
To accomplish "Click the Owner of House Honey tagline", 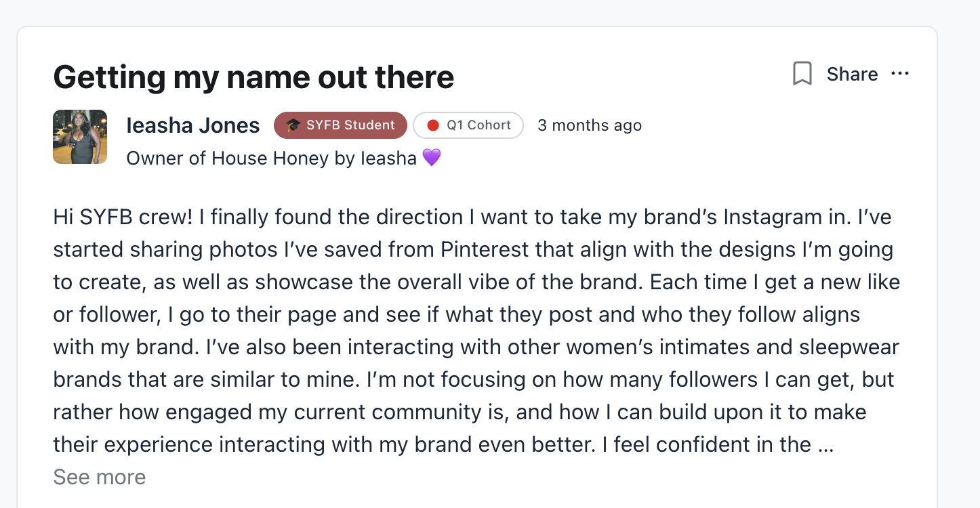I will (271, 158).
